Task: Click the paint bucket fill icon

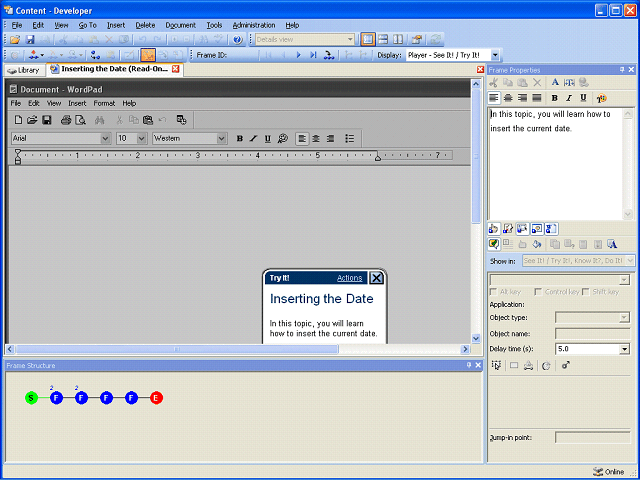Action: tap(537, 244)
